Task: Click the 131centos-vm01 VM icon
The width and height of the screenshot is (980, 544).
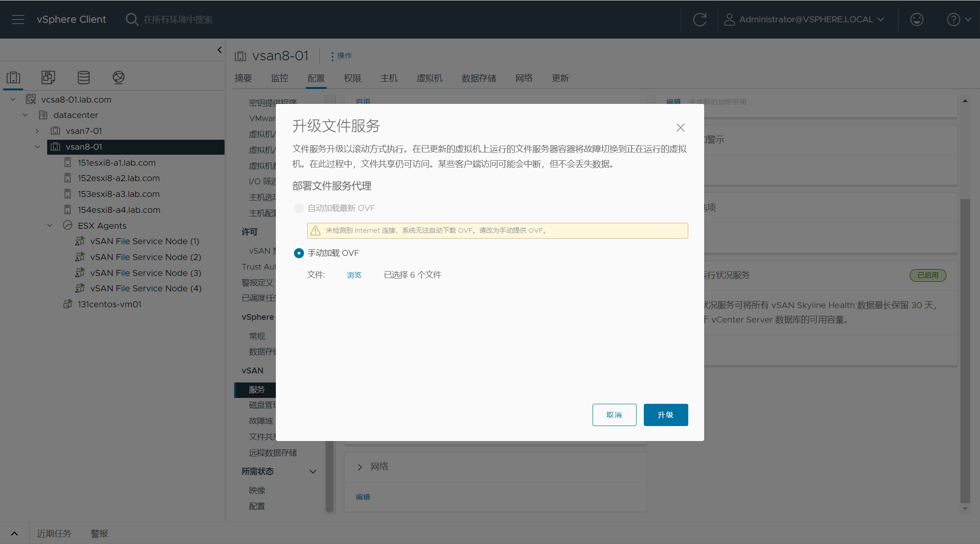Action: point(68,304)
